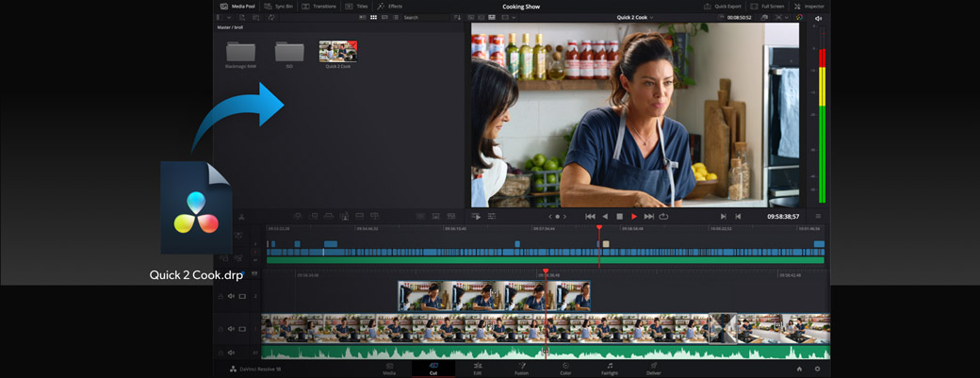
Task: Click the Search field in media pool
Action: point(426,18)
